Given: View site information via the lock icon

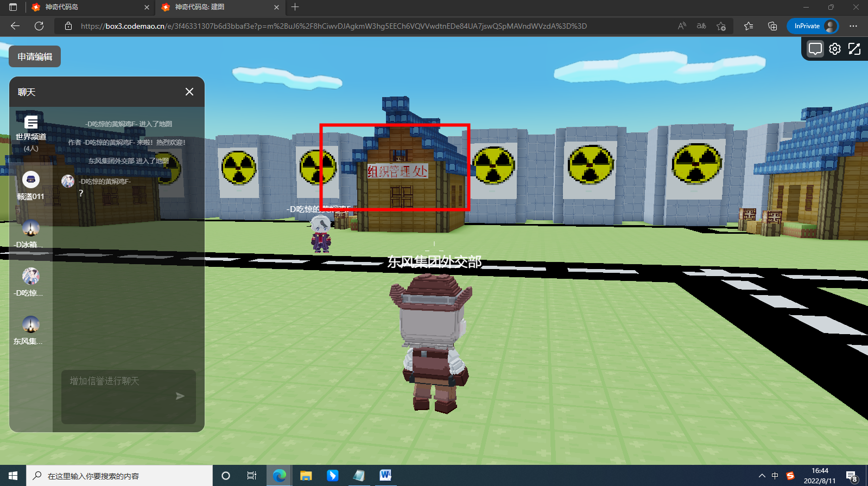Looking at the screenshot, I should (x=68, y=26).
